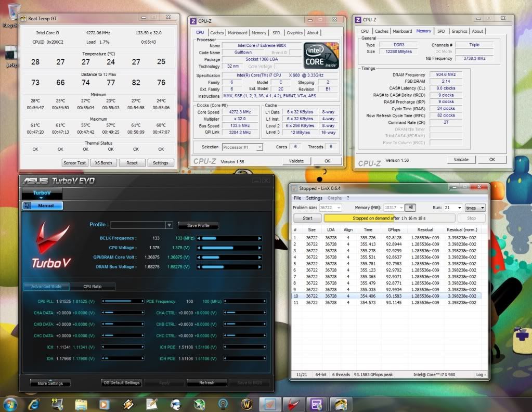Viewport: 532px width, 412px height.
Task: Open Settings in Real Temp GT
Action: click(161, 163)
